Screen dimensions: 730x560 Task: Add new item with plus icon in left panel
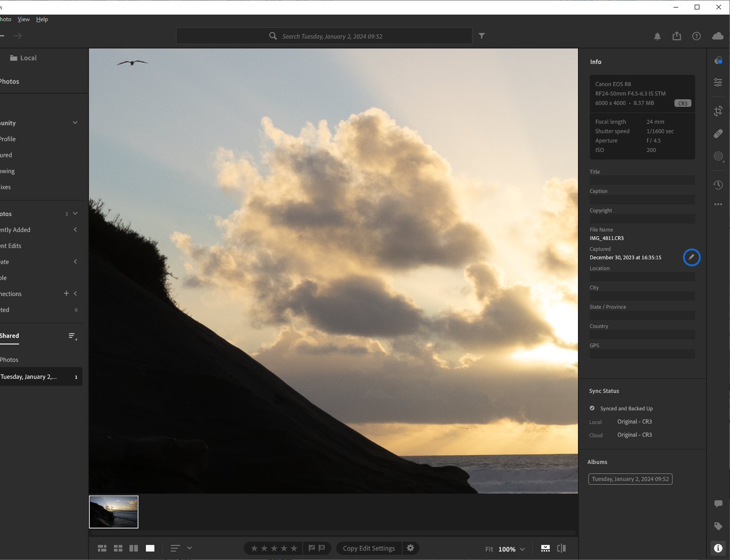[x=66, y=293]
